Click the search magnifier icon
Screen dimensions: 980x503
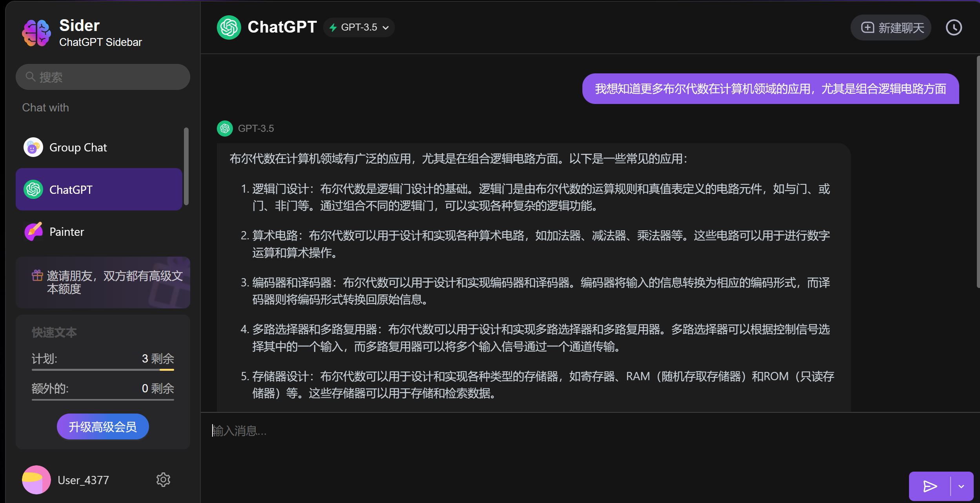coord(31,77)
